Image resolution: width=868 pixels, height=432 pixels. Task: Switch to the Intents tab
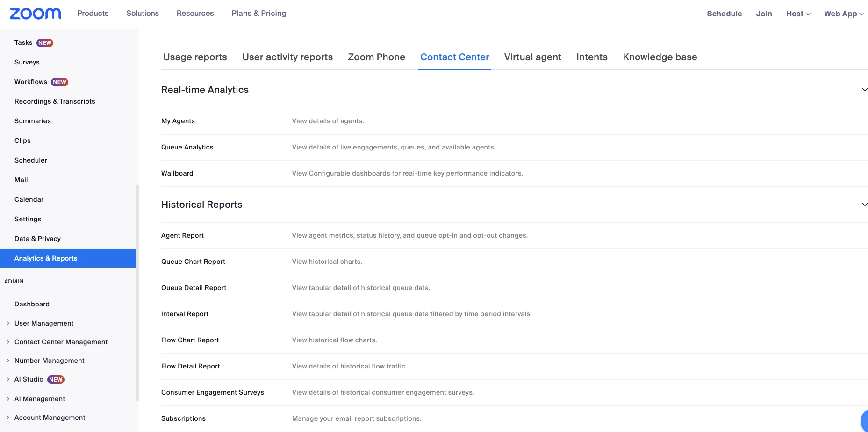click(592, 57)
